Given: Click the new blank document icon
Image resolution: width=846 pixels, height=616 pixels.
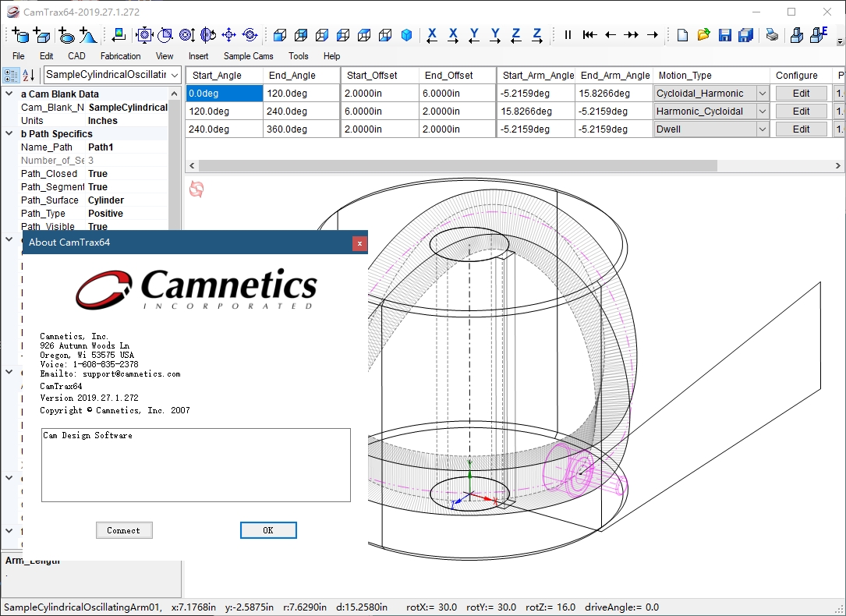Looking at the screenshot, I should 682,35.
